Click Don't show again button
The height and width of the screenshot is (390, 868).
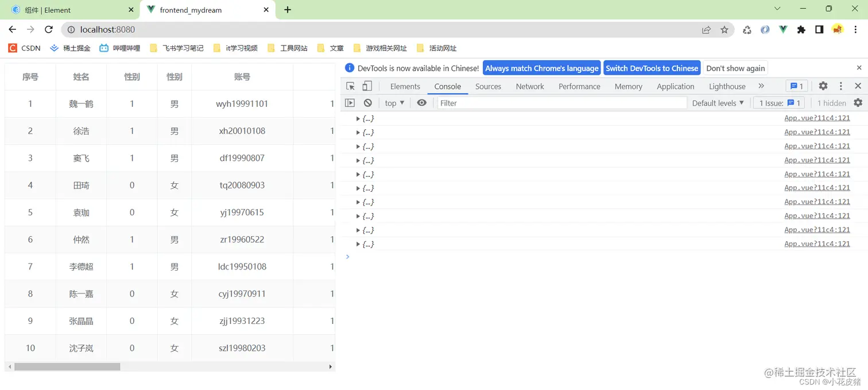click(x=735, y=68)
